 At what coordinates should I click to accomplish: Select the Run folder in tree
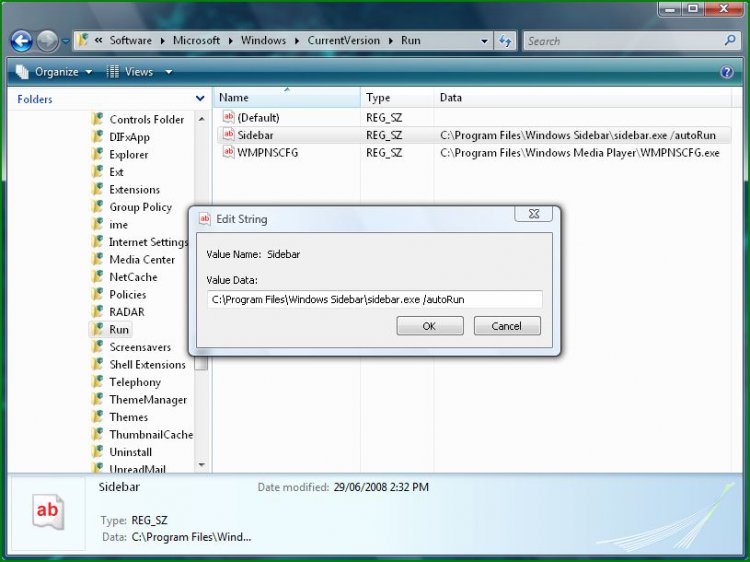pyautogui.click(x=119, y=330)
